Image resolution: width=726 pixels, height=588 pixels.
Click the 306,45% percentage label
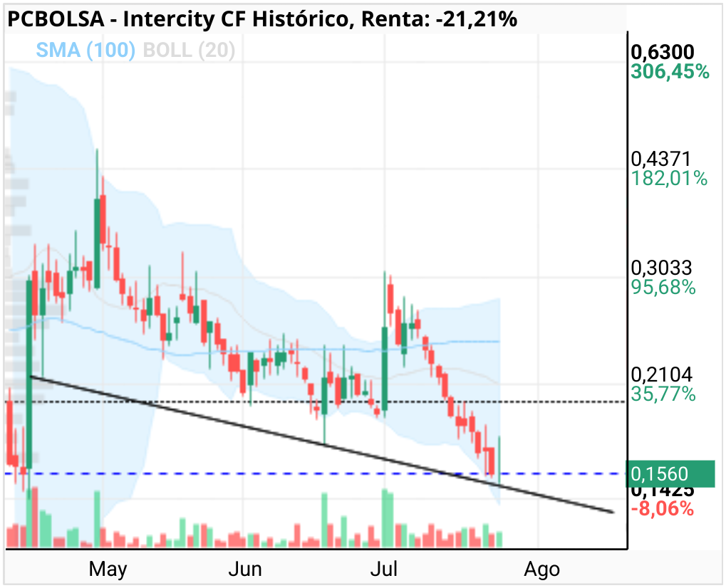[x=670, y=72]
